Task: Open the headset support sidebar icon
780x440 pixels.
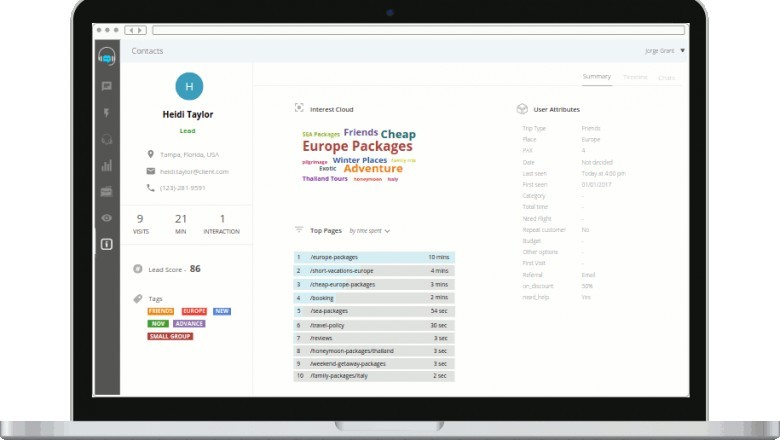Action: (106, 140)
